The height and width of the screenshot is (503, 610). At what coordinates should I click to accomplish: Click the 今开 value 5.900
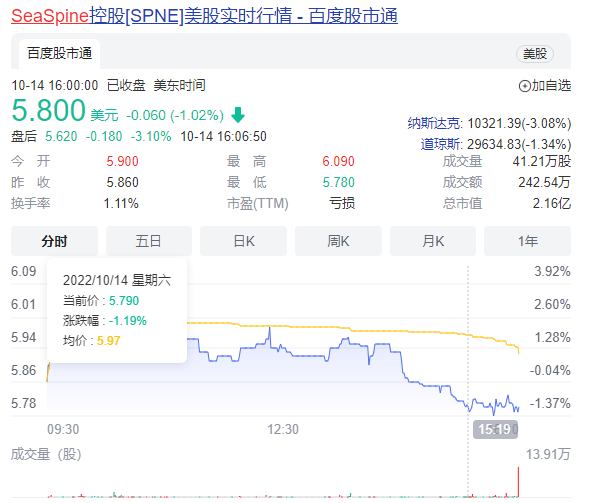(x=123, y=161)
